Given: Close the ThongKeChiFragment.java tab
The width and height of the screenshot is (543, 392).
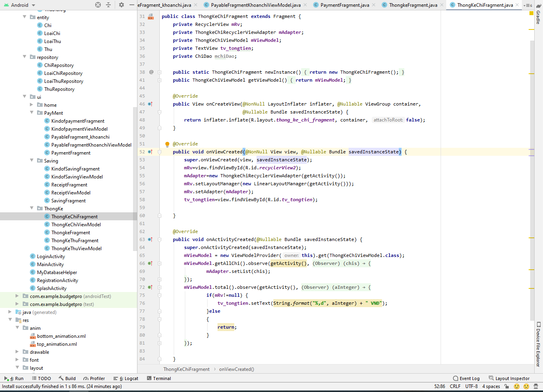Looking at the screenshot, I should point(517,5).
